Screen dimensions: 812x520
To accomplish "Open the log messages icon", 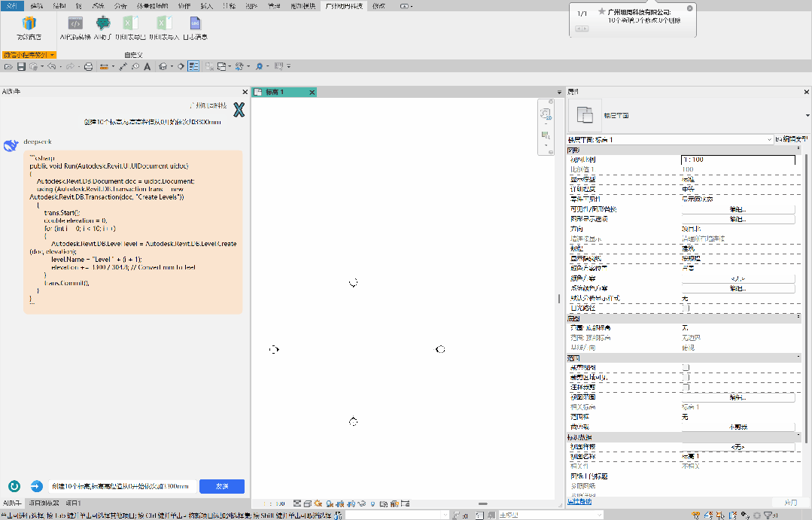I will (195, 23).
